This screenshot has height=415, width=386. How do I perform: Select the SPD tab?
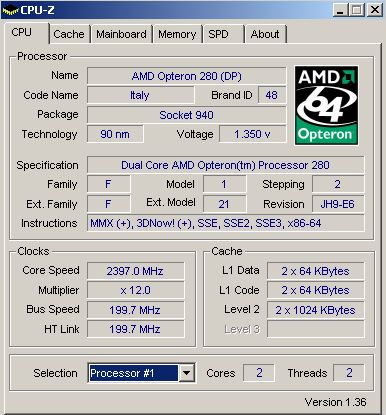(x=223, y=34)
